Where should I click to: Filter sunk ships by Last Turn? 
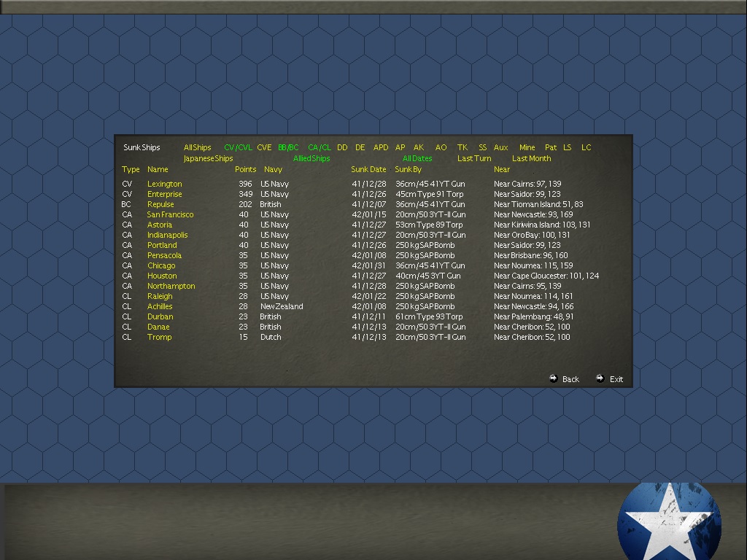(474, 158)
